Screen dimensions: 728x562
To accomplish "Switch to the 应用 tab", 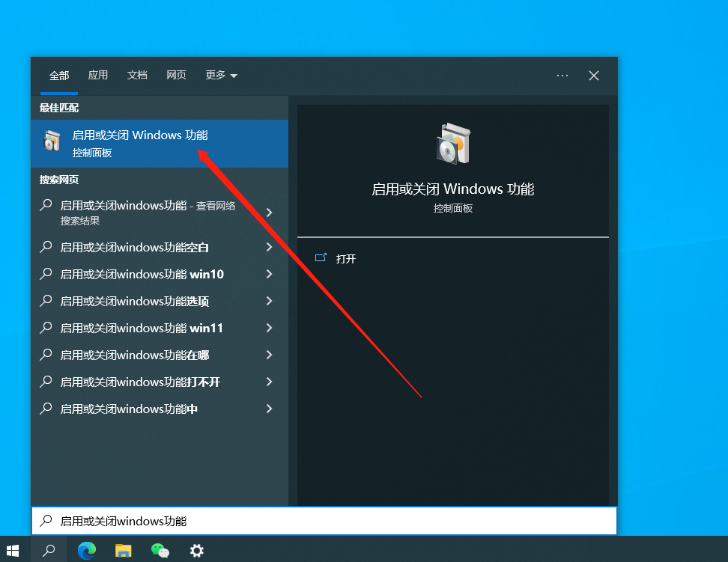I will [98, 76].
